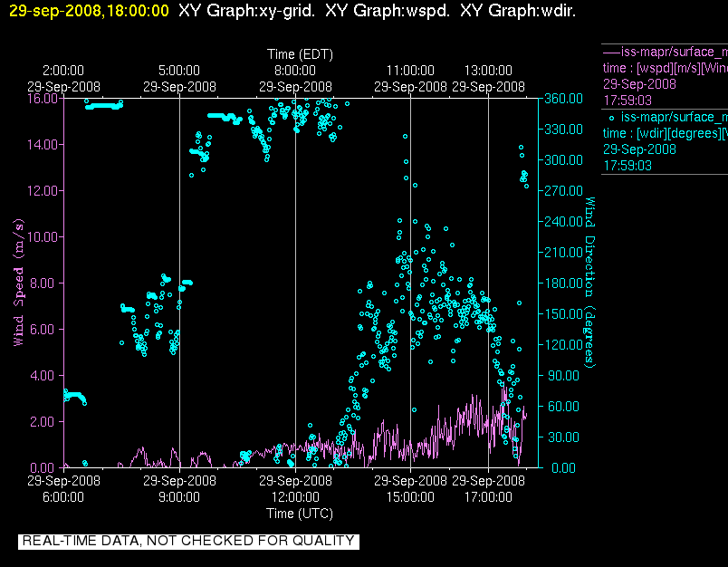Select the magenta iss-mapr/surface legend entry
Viewport: 728px width, 567px height.
675,52
